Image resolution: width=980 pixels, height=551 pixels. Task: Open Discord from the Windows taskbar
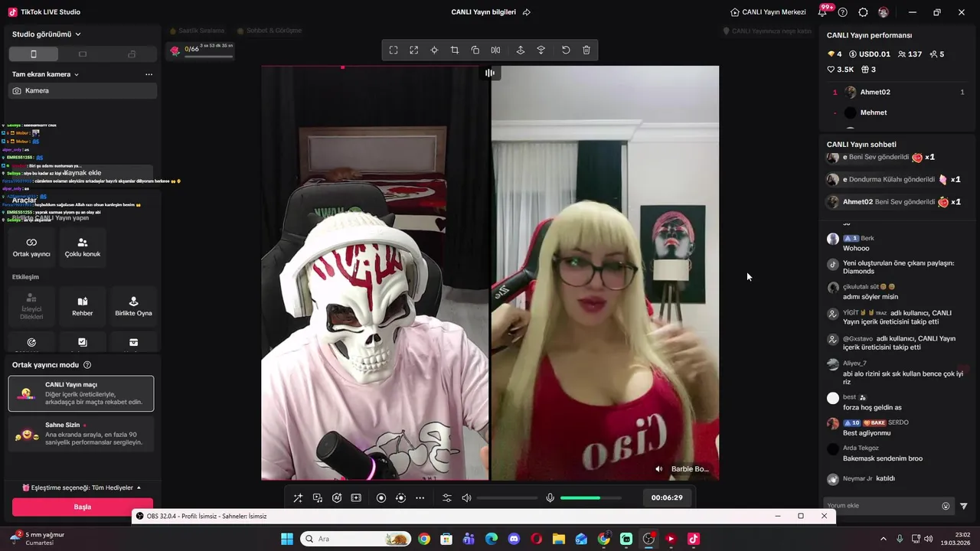[x=514, y=539]
